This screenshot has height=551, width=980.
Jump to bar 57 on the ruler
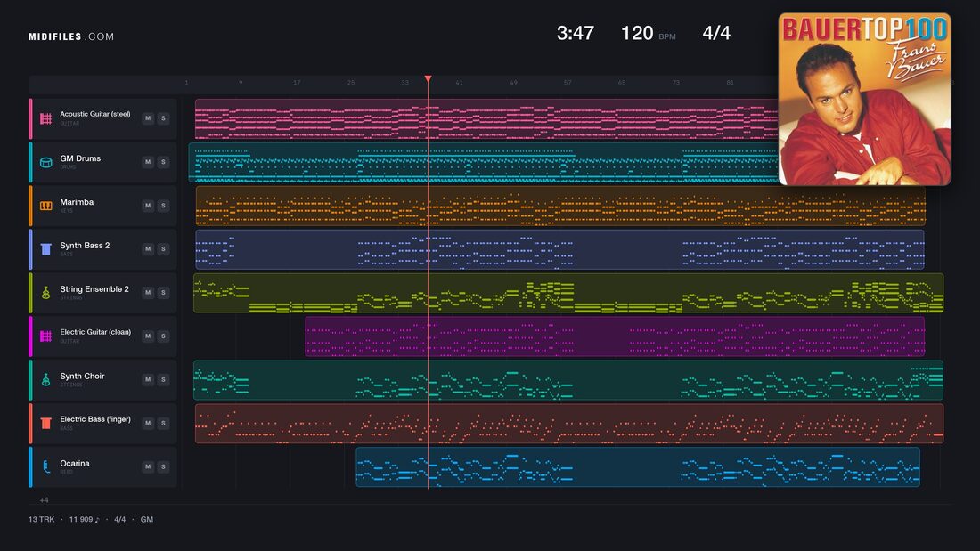pos(568,83)
